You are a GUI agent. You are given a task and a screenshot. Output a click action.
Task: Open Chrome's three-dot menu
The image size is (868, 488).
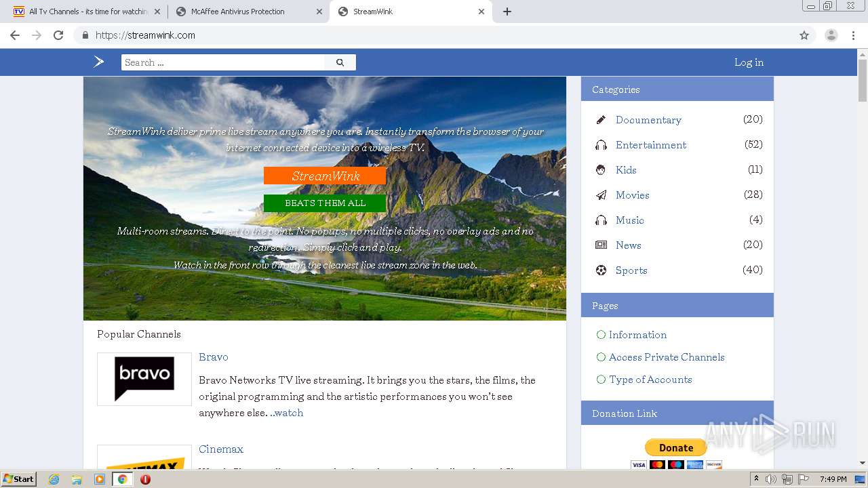(x=854, y=35)
